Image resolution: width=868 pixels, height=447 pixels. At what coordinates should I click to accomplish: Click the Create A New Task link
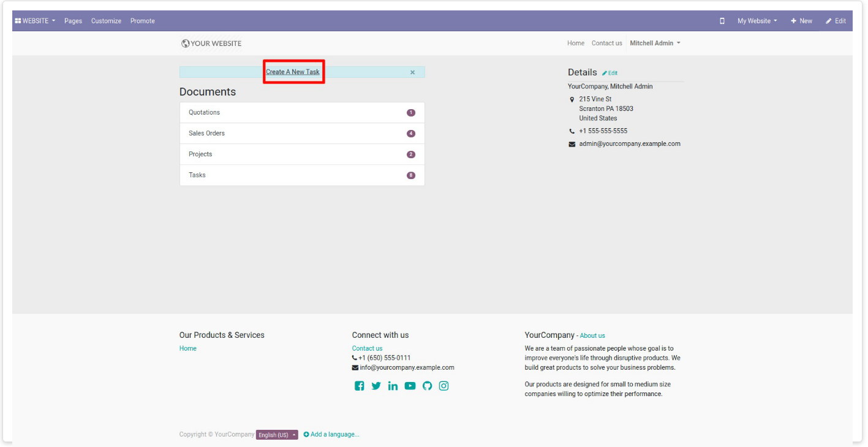point(293,72)
